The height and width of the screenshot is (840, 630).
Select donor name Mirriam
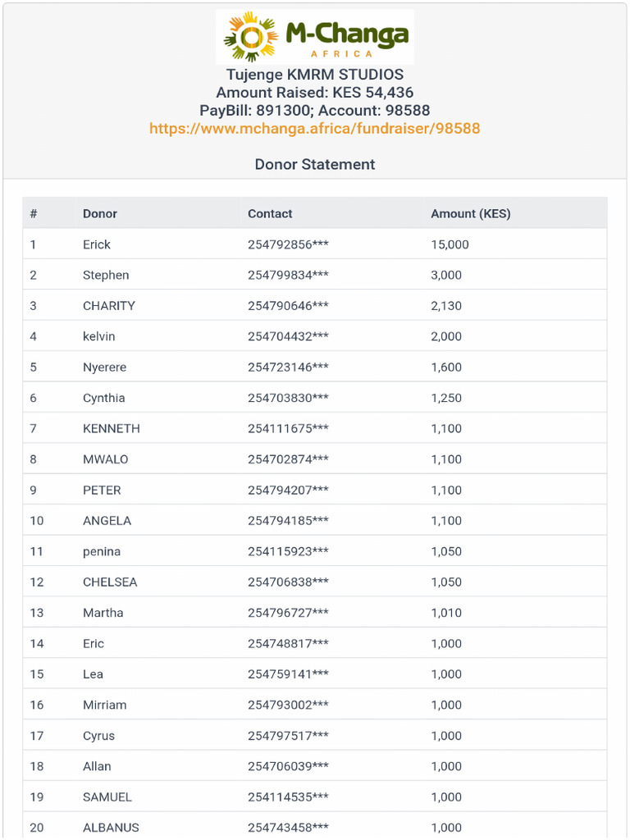(x=104, y=705)
